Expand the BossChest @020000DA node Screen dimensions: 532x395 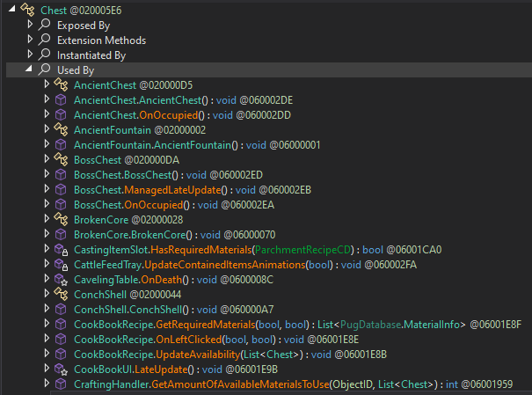click(x=47, y=159)
